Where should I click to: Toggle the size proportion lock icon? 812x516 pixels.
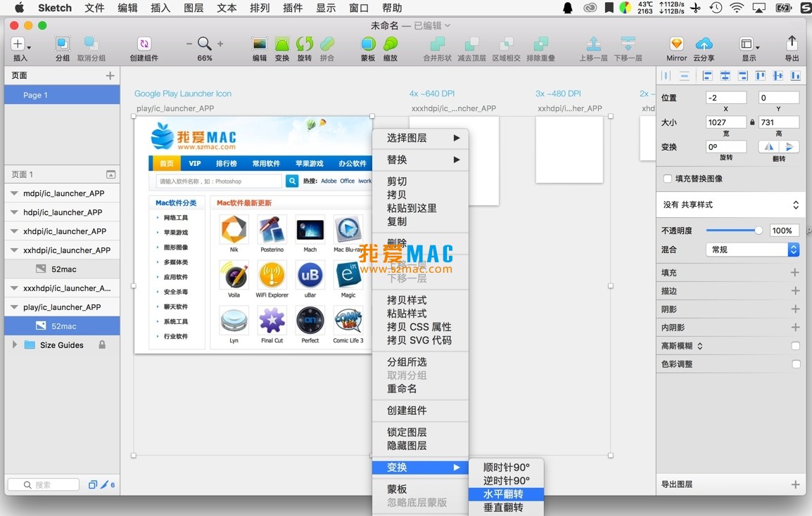click(752, 122)
